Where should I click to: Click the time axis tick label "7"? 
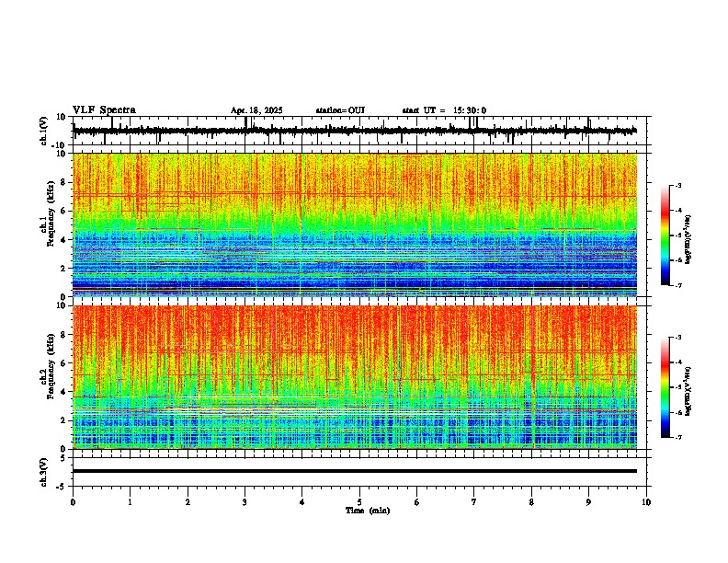pyautogui.click(x=474, y=502)
